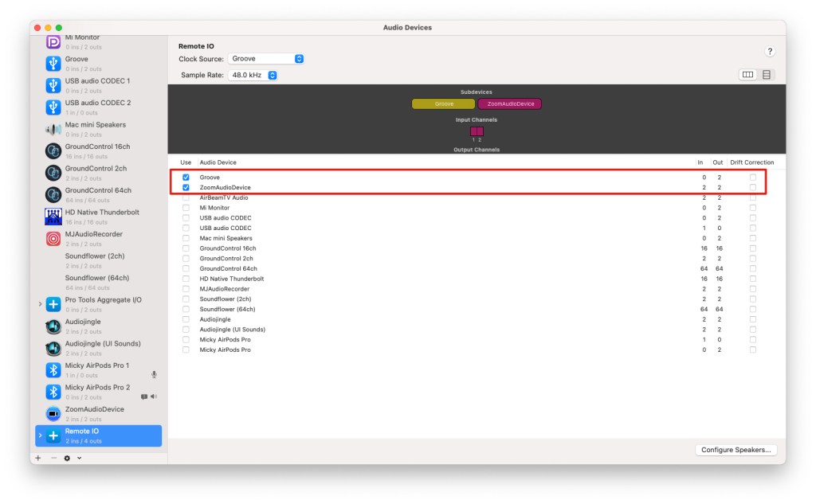
Task: Select the HD Native Thunderbolt icon
Action: click(53, 217)
